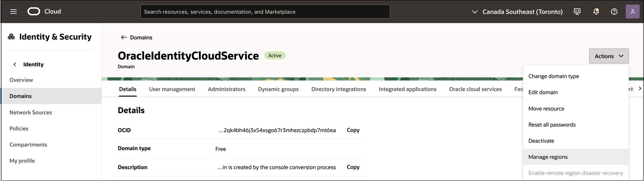Collapse the Actions dropdown button

[x=608, y=56]
